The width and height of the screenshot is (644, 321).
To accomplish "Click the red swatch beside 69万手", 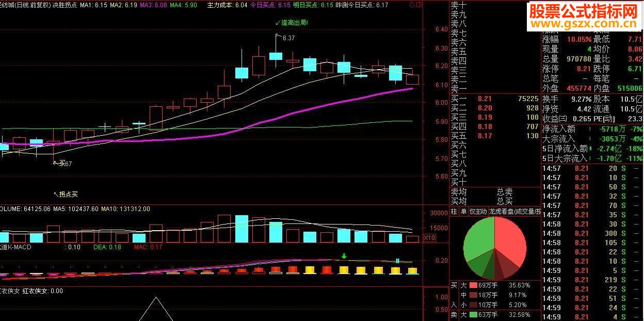I will tap(473, 285).
